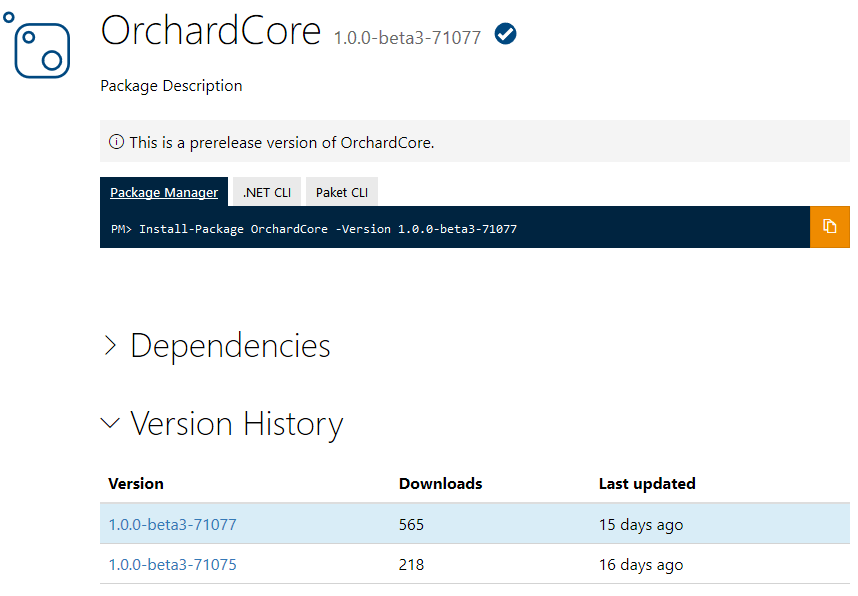Click the OrchardCore package title
The image size is (858, 596).
211,31
